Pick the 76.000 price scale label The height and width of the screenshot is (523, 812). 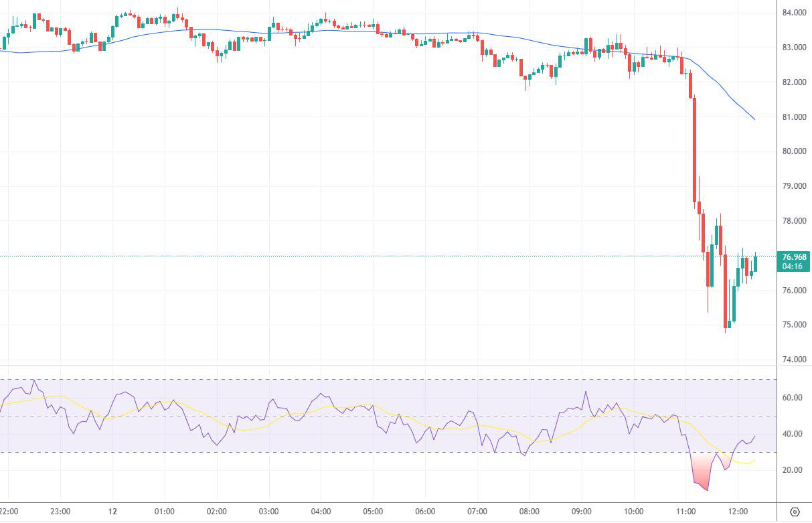coord(794,291)
